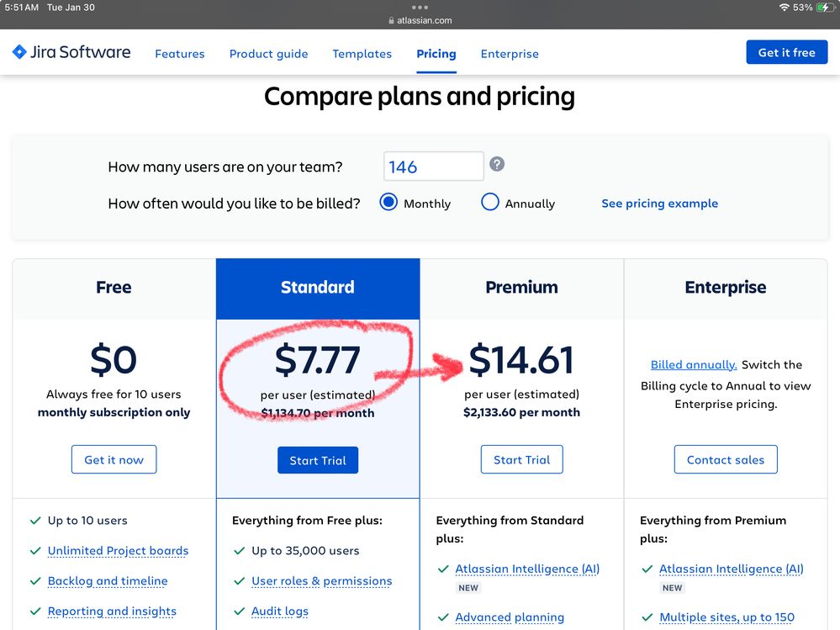Open the Features menu

(x=179, y=54)
